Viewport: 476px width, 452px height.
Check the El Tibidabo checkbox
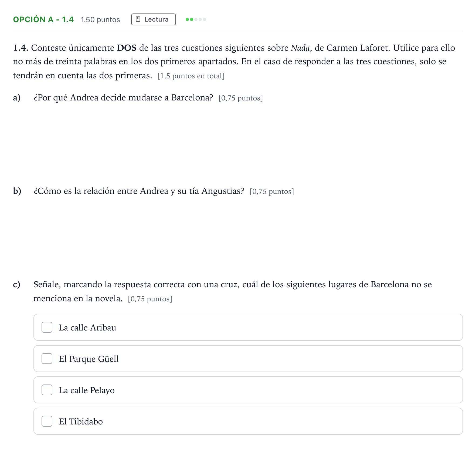pos(47,421)
